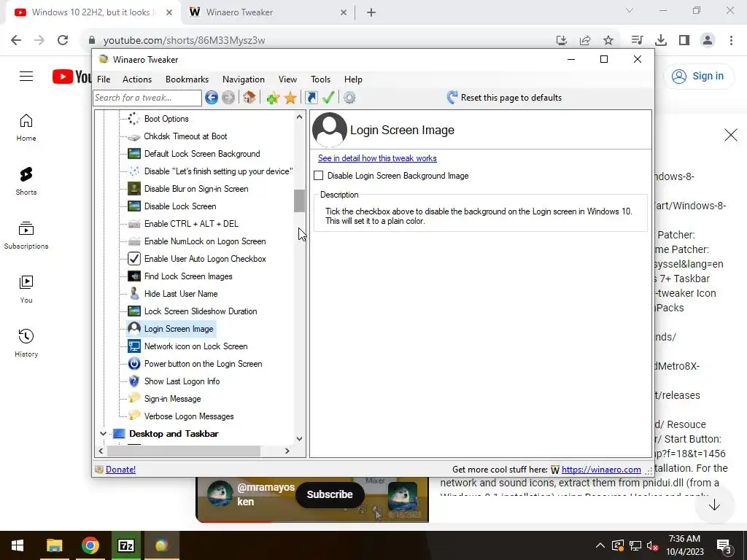Select Disable "Let's finish setting up your device"
This screenshot has width=747, height=560.
(218, 171)
